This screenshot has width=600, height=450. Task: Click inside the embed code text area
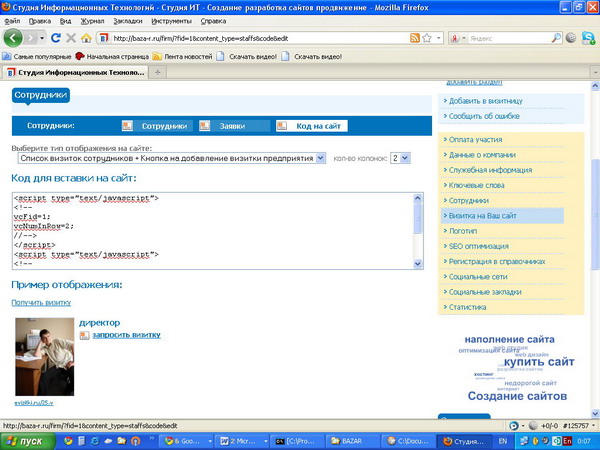[x=213, y=231]
